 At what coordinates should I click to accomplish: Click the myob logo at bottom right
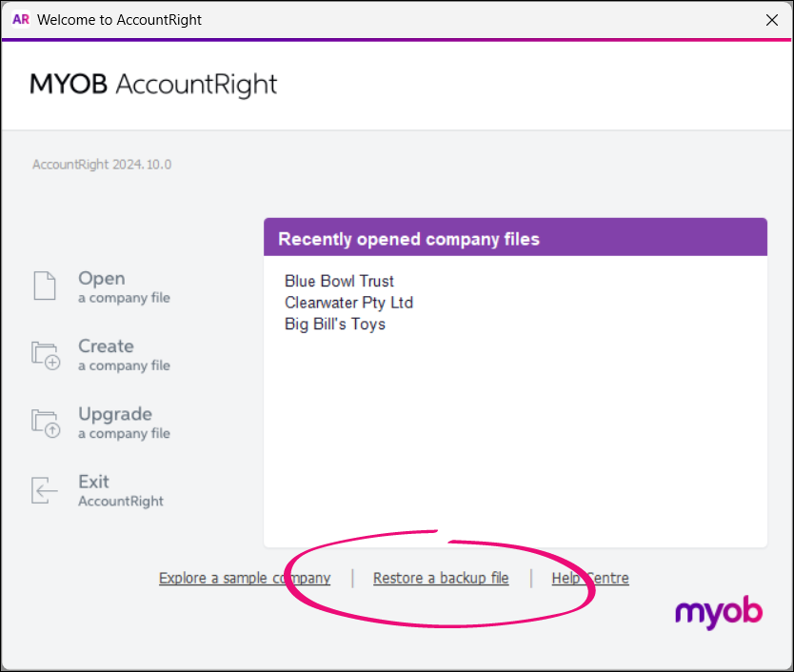[718, 614]
